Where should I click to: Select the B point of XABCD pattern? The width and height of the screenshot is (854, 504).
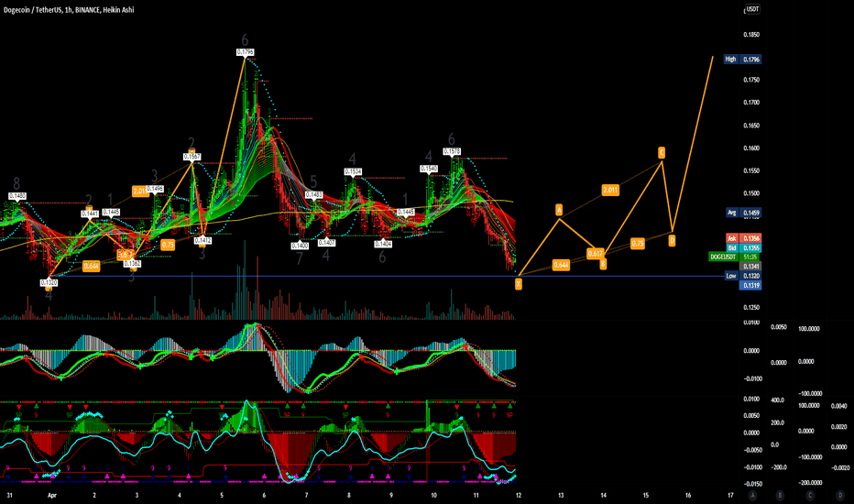point(603,264)
